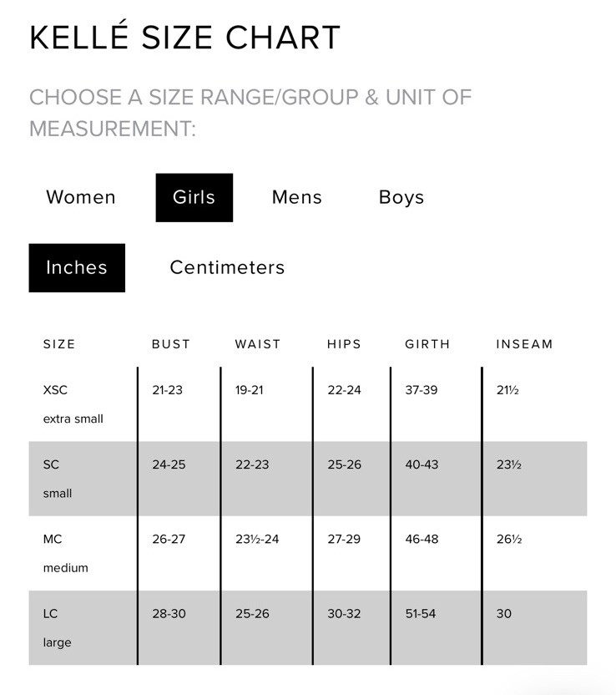Viewport: 616px width, 695px height.
Task: Select the LC large row label
Action: click(57, 627)
